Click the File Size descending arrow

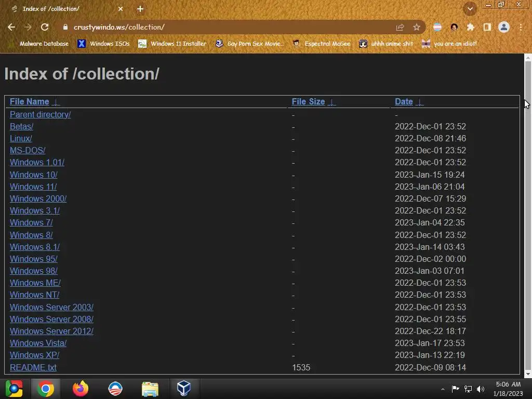click(x=332, y=102)
